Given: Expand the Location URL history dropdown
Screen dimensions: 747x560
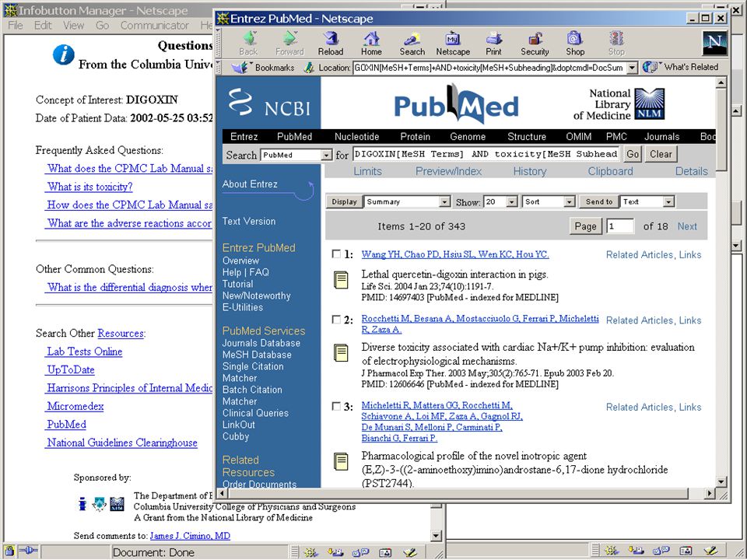Looking at the screenshot, I should pos(632,68).
